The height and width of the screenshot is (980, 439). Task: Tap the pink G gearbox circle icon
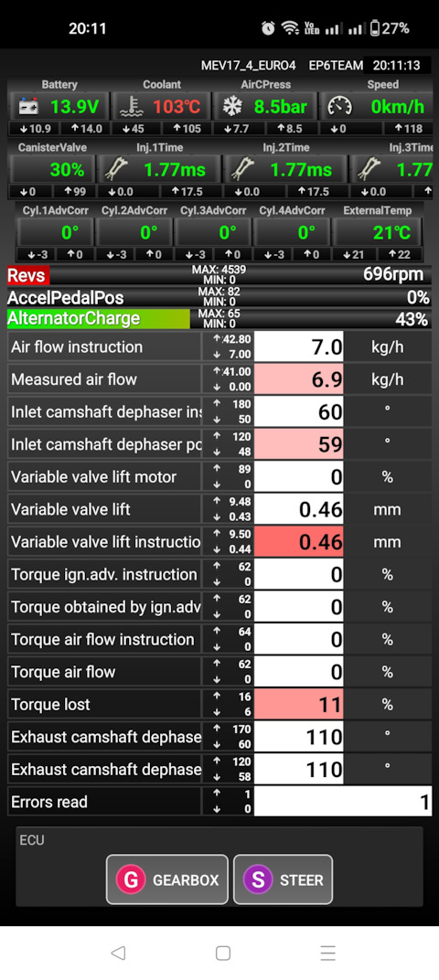tap(131, 880)
